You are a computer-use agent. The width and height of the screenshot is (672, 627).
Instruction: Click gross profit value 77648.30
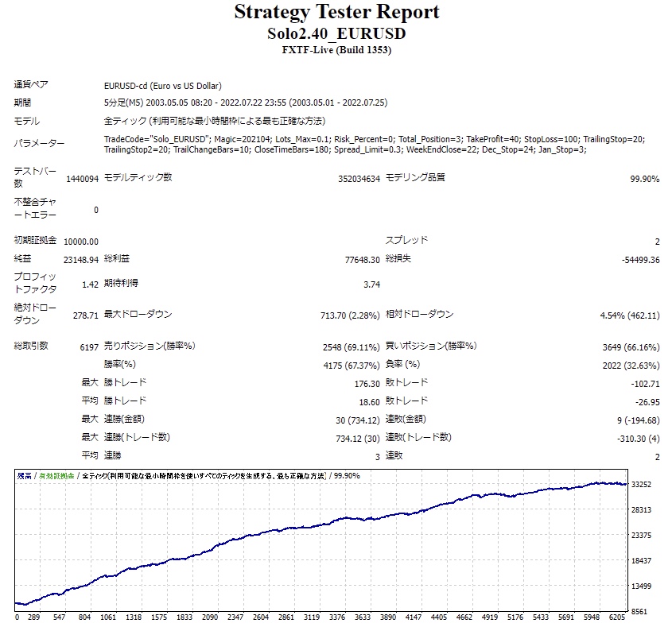(362, 260)
